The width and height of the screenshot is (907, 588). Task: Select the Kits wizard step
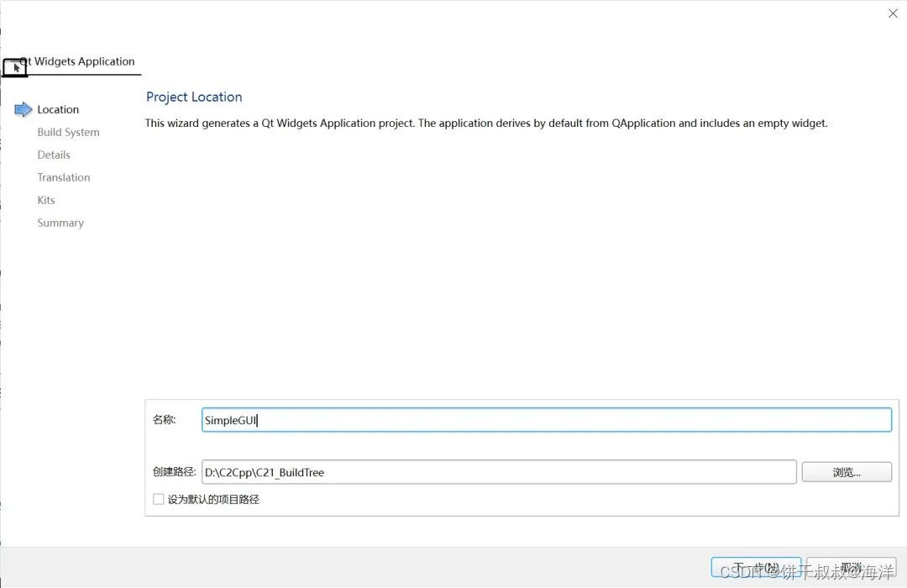tap(46, 200)
